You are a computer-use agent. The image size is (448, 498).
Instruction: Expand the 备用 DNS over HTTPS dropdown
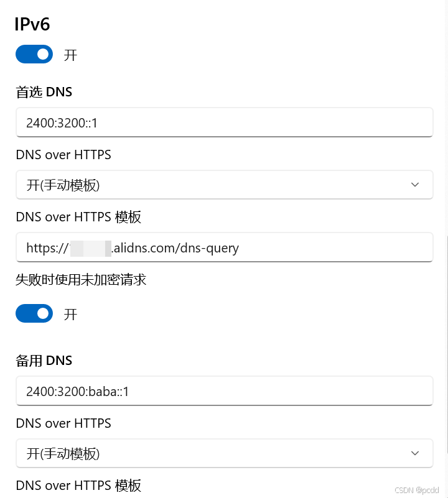click(x=224, y=453)
